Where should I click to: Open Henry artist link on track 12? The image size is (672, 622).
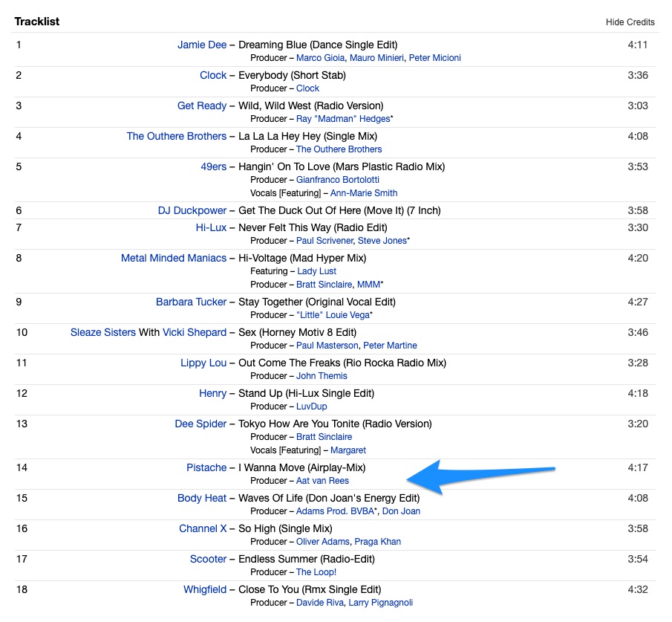pyautogui.click(x=212, y=393)
